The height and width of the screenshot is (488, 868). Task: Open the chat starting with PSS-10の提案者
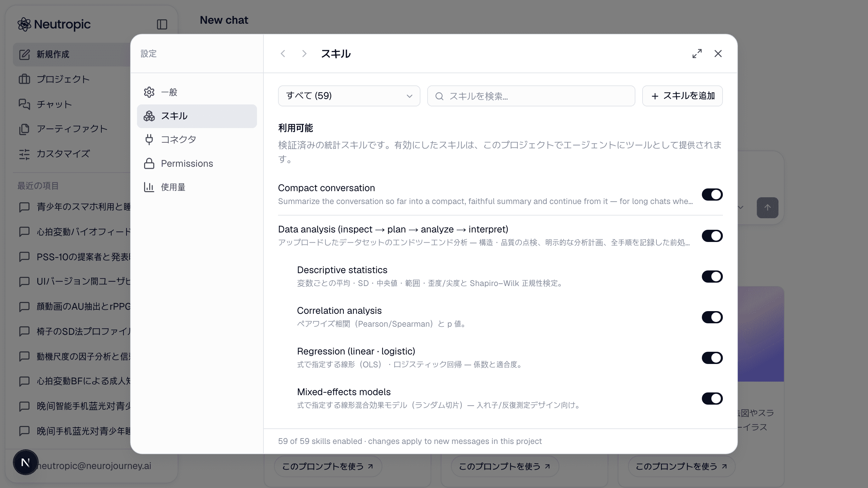[72, 257]
